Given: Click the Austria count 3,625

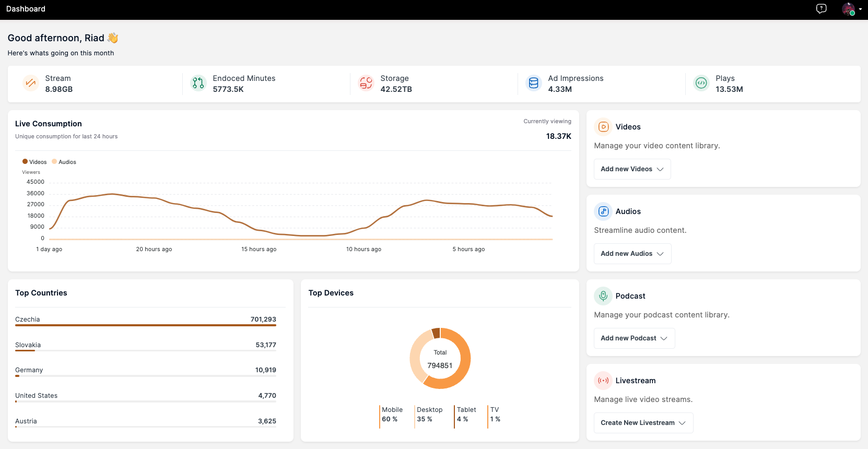Looking at the screenshot, I should click(x=267, y=421).
